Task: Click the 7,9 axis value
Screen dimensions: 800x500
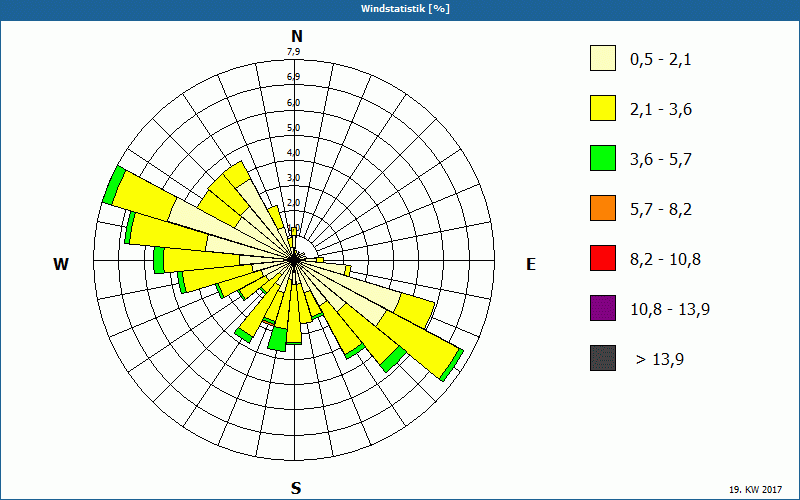Action: click(293, 52)
